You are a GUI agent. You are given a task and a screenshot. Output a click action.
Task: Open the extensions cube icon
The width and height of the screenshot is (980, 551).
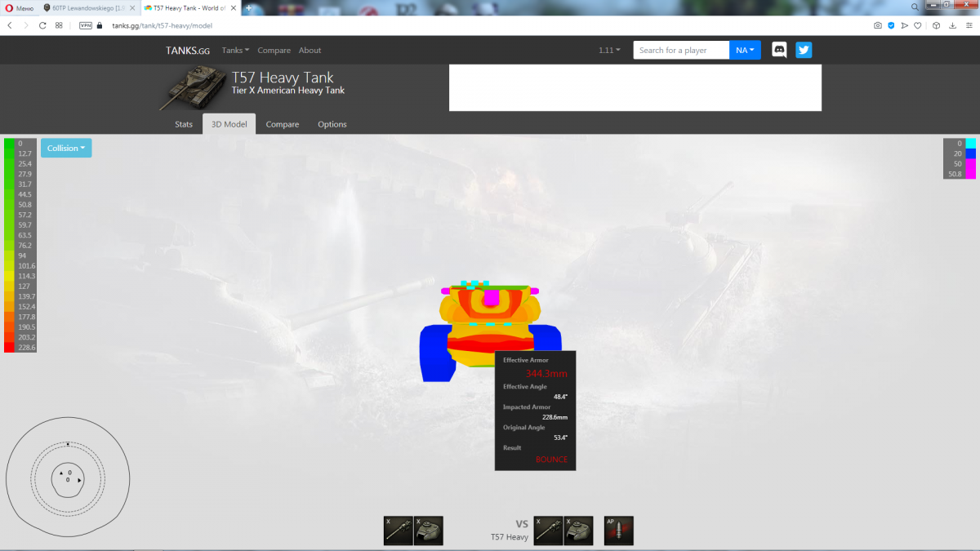tap(936, 25)
